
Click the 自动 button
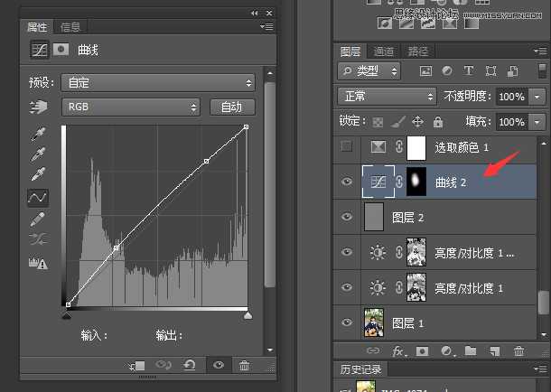click(x=231, y=107)
